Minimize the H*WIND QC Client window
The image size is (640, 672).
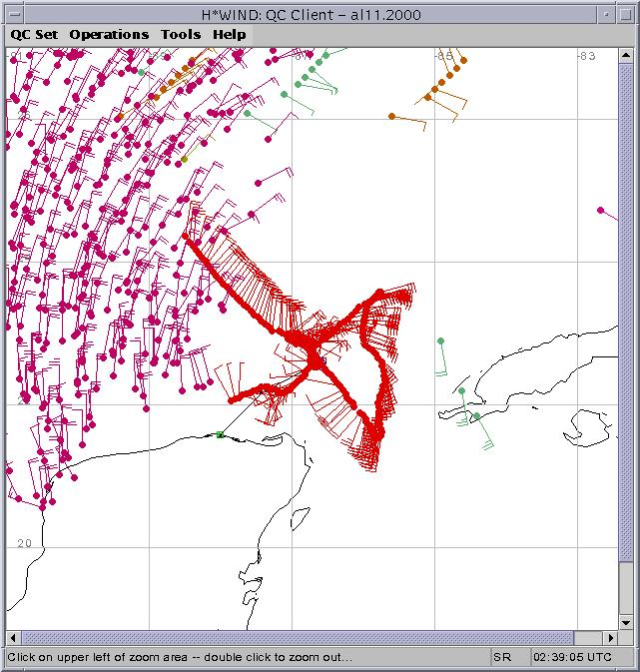[x=607, y=11]
